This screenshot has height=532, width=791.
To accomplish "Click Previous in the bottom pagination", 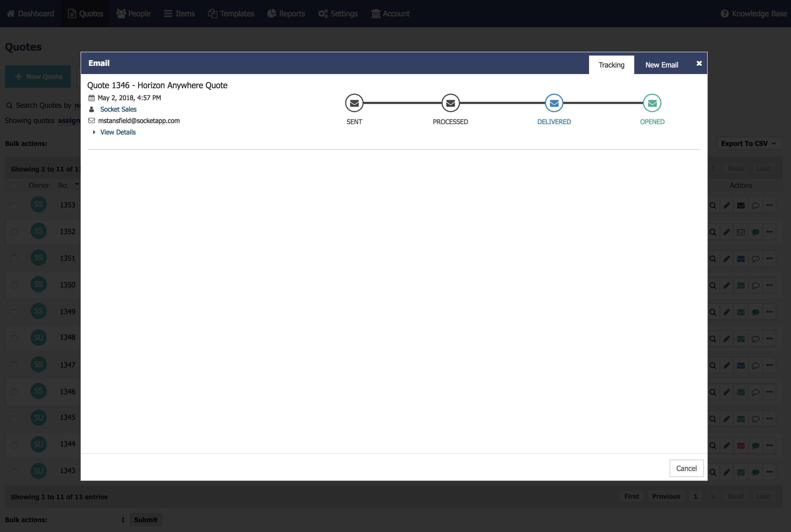I will tap(666, 496).
